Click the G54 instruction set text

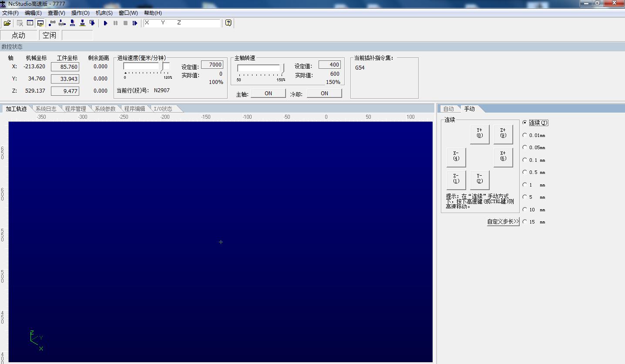tap(360, 68)
